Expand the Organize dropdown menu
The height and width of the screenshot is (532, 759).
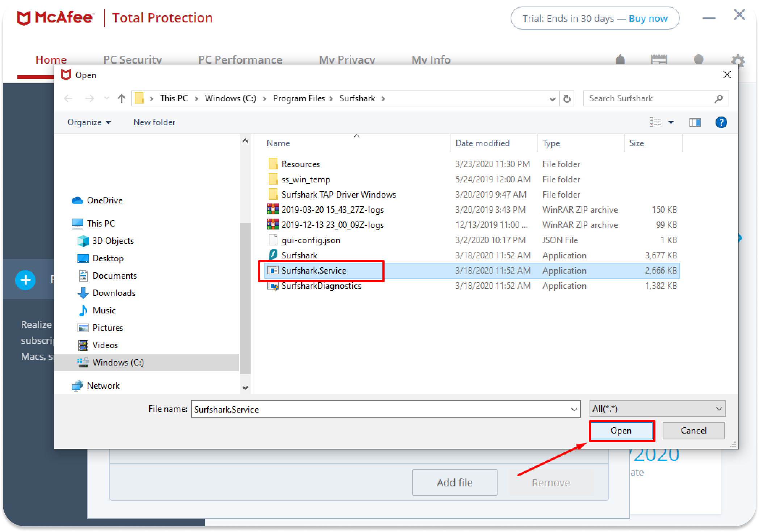(x=89, y=122)
